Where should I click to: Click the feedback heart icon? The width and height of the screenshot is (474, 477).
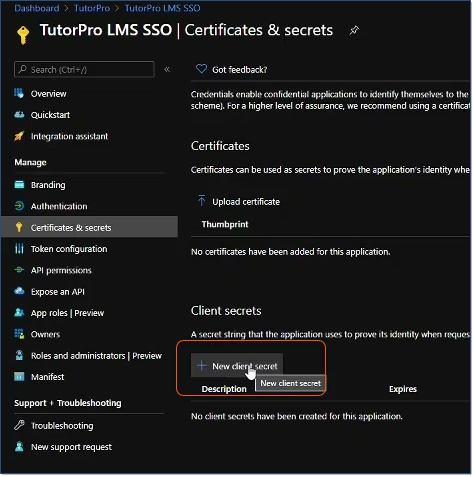201,69
